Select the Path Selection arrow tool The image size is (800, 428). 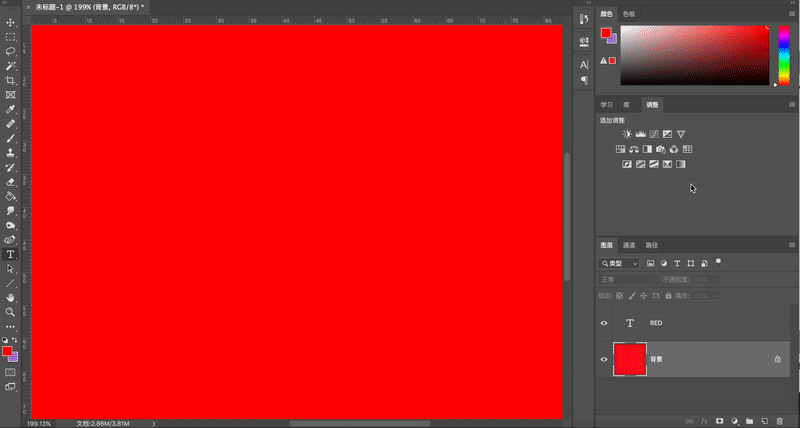point(10,268)
